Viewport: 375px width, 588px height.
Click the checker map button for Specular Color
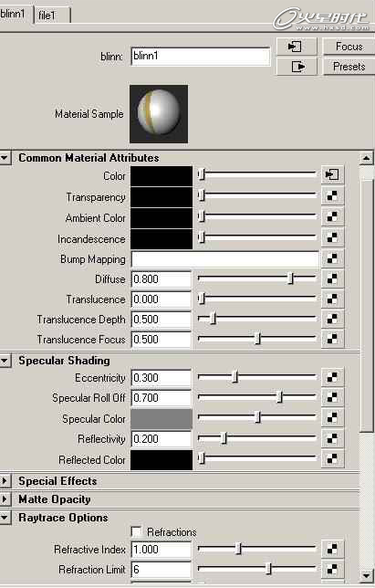(x=332, y=418)
